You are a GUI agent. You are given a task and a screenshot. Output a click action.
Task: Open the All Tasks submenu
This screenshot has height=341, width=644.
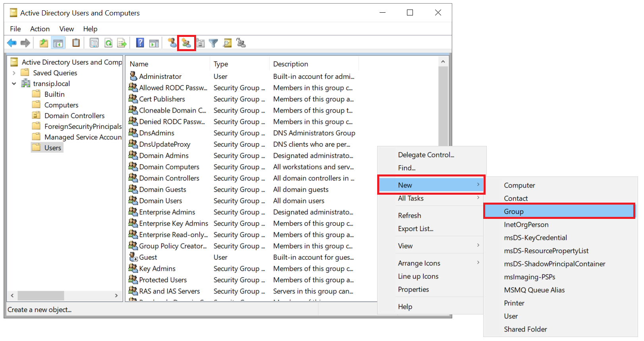click(432, 198)
